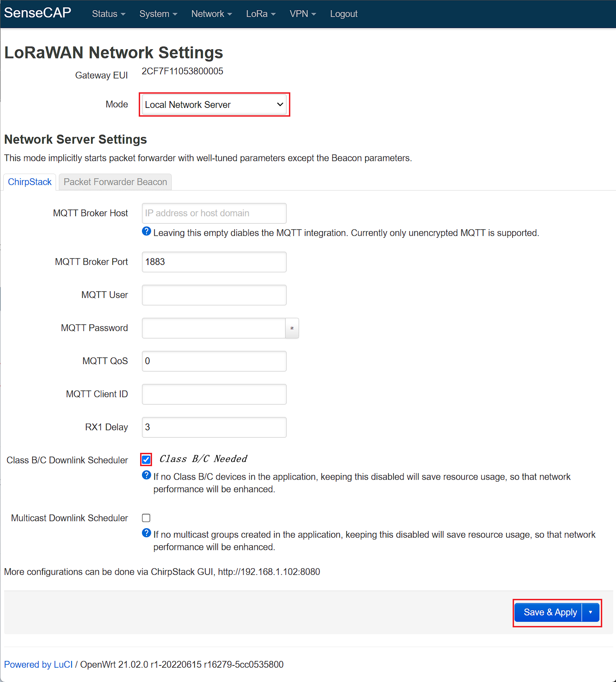Enable the Multicast Downlink Scheduler checkbox

click(x=146, y=518)
